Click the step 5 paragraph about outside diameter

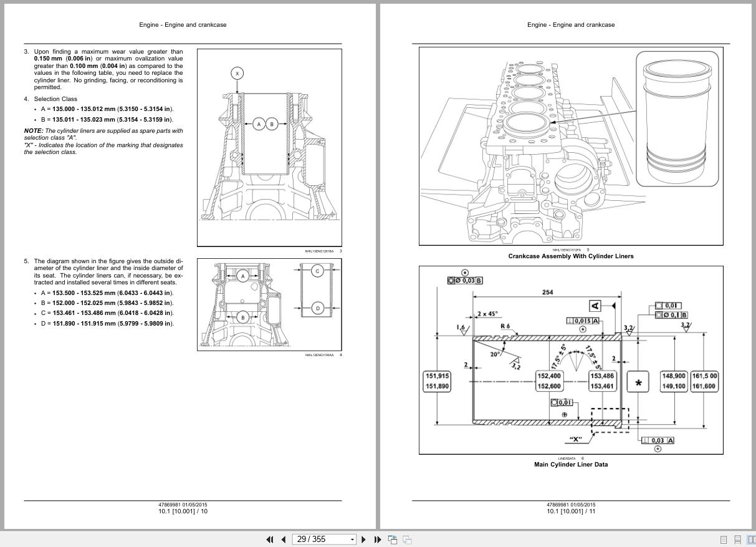click(x=108, y=272)
